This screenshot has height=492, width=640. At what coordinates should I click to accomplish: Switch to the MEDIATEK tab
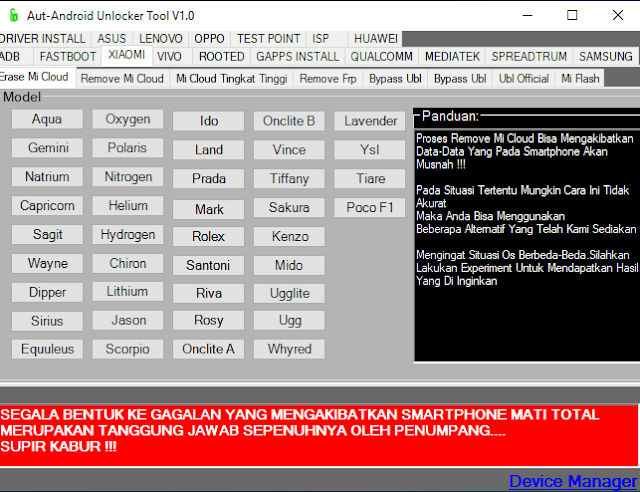(x=452, y=56)
